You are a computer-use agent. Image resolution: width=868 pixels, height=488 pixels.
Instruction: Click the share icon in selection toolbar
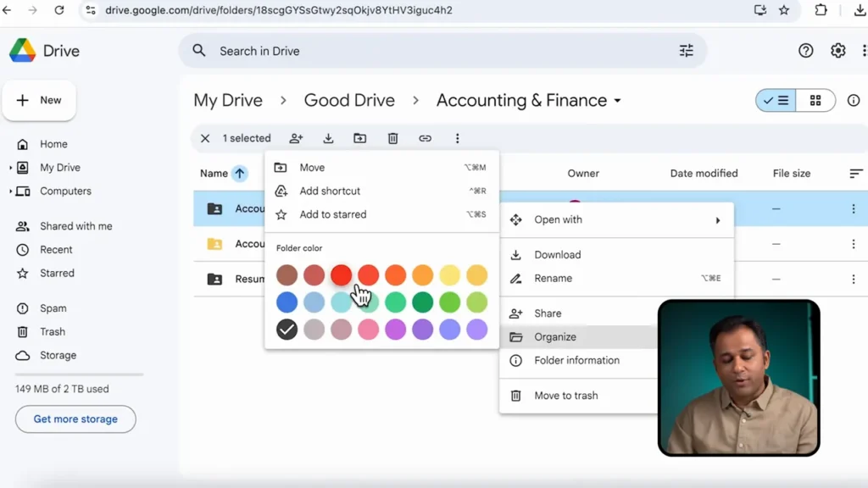click(296, 138)
